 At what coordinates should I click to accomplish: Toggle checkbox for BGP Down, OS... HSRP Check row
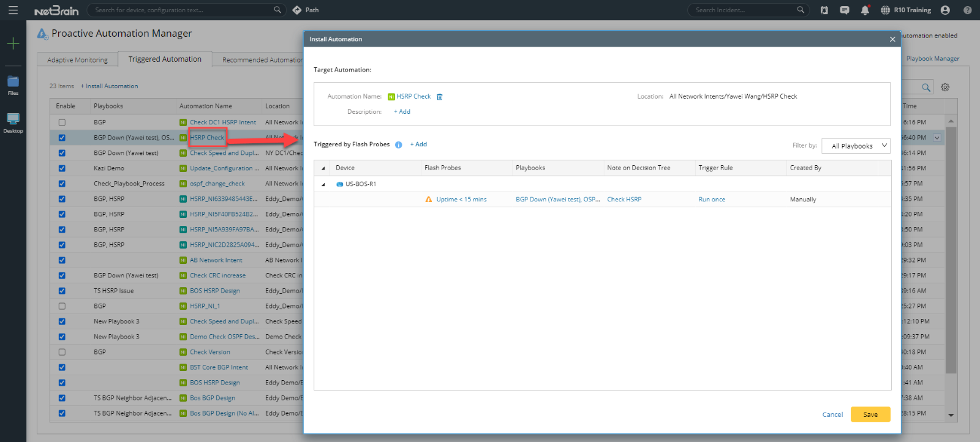62,138
